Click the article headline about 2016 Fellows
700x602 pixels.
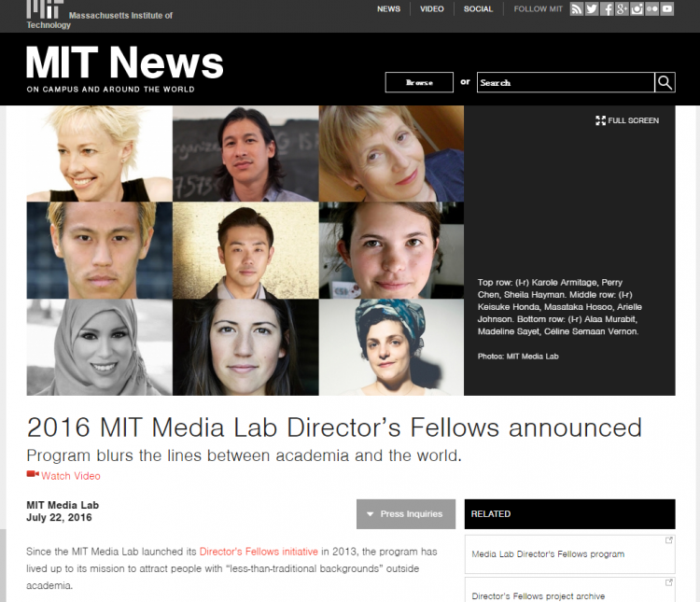pyautogui.click(x=334, y=427)
